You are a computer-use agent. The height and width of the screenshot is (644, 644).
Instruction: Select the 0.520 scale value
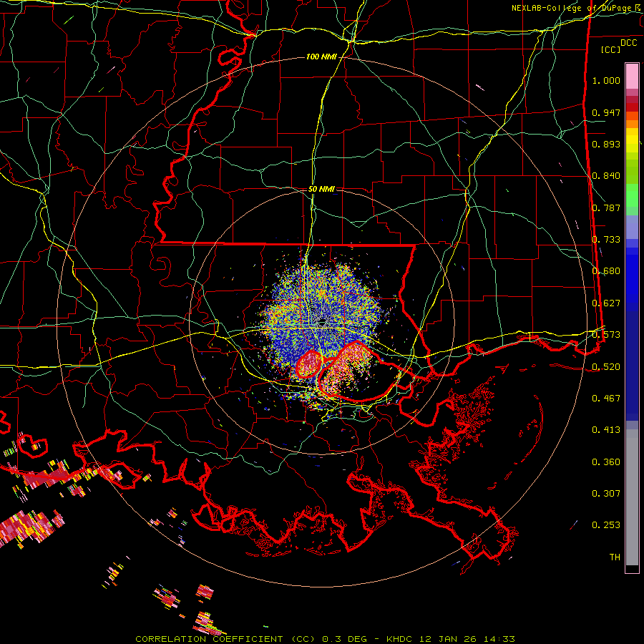pos(606,367)
